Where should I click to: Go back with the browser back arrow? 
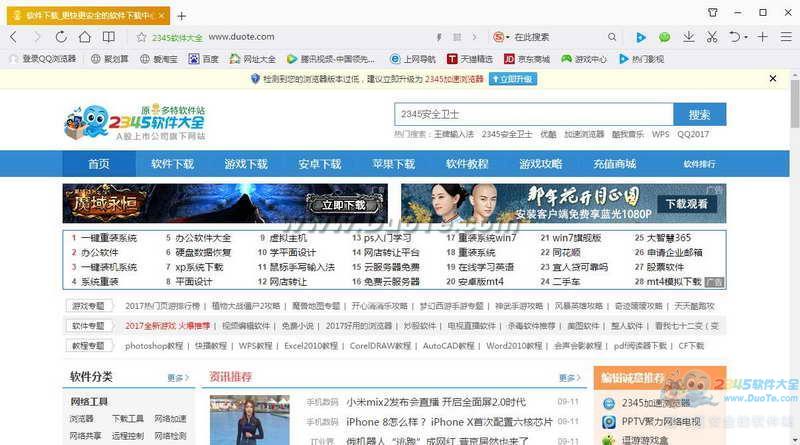(x=14, y=37)
